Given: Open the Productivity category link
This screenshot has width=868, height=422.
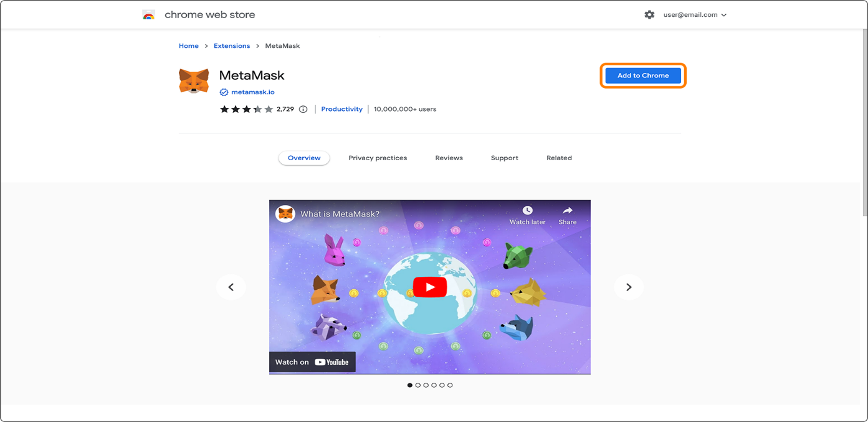Looking at the screenshot, I should pos(341,109).
